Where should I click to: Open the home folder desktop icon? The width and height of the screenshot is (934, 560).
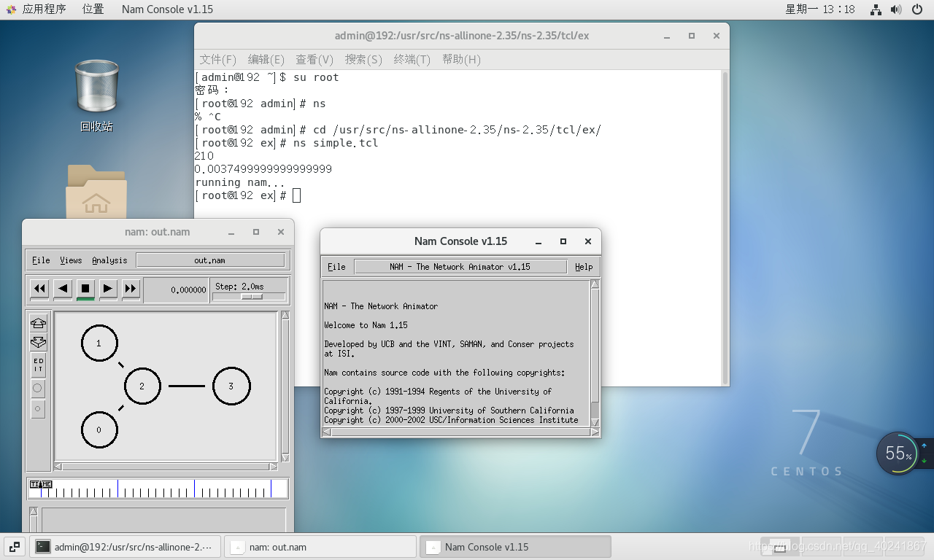(x=96, y=191)
